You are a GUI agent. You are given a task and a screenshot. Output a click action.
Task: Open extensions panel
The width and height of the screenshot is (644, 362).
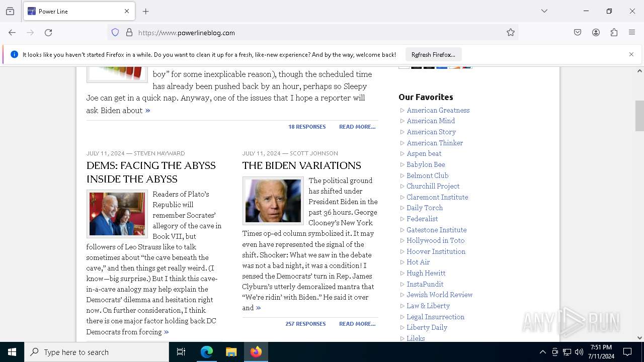614,33
